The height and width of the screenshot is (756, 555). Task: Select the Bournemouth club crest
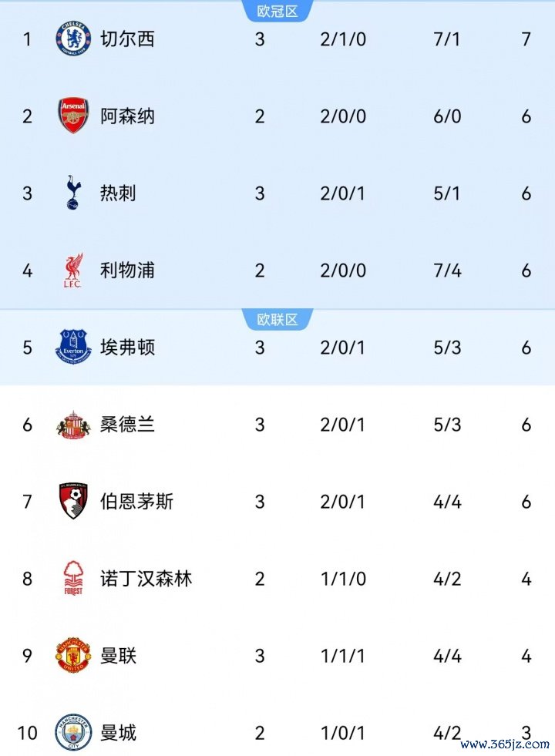coord(73,502)
